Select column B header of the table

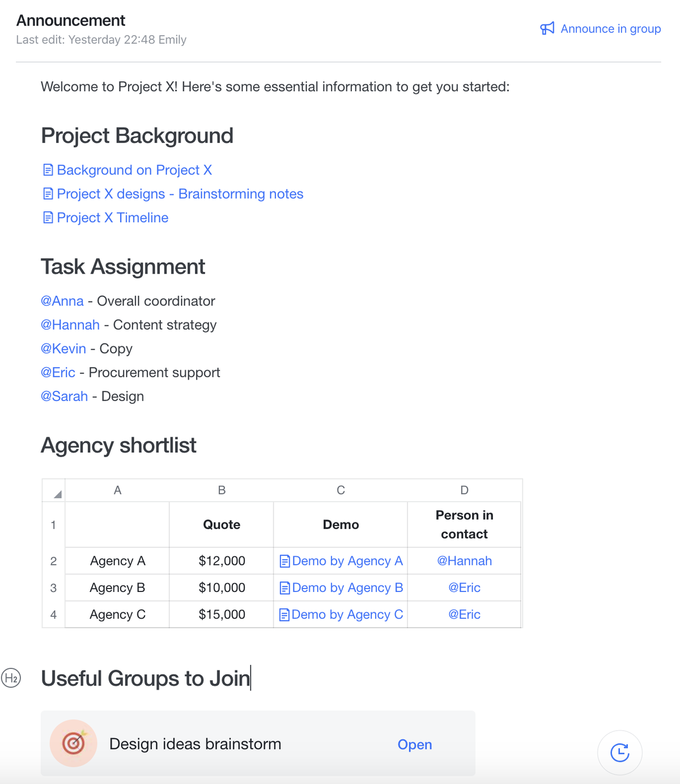click(221, 490)
